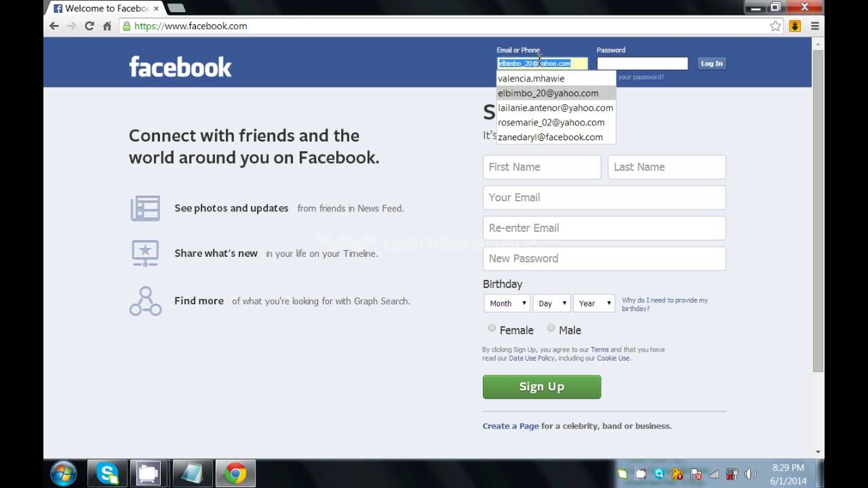Click the Show desktop strip at the taskbar end
868x488 pixels.
pyautogui.click(x=820, y=473)
